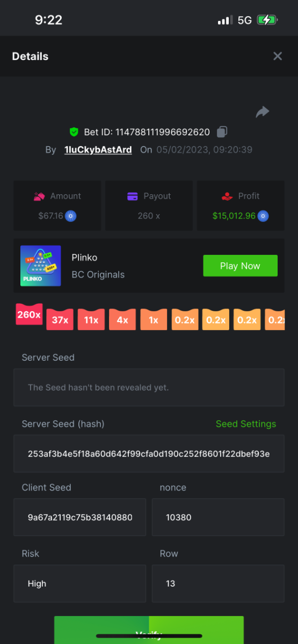Click the green Verify button

coord(149,630)
